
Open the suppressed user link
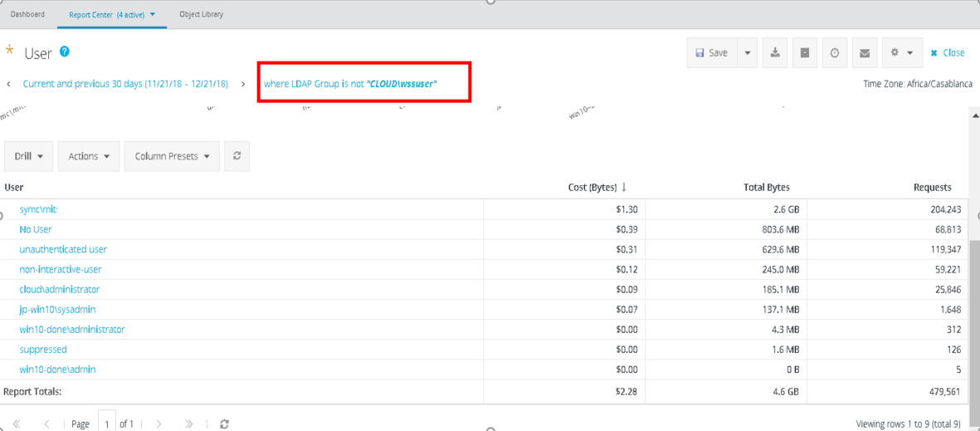[43, 349]
